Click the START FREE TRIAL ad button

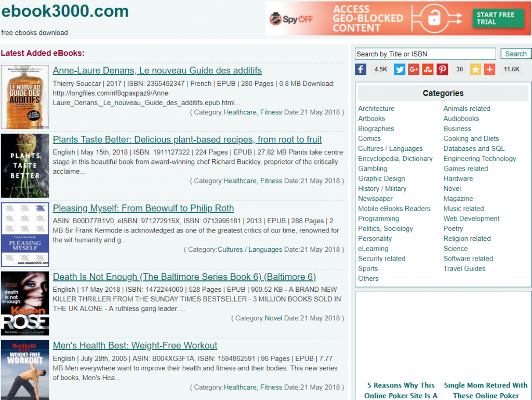(498, 18)
